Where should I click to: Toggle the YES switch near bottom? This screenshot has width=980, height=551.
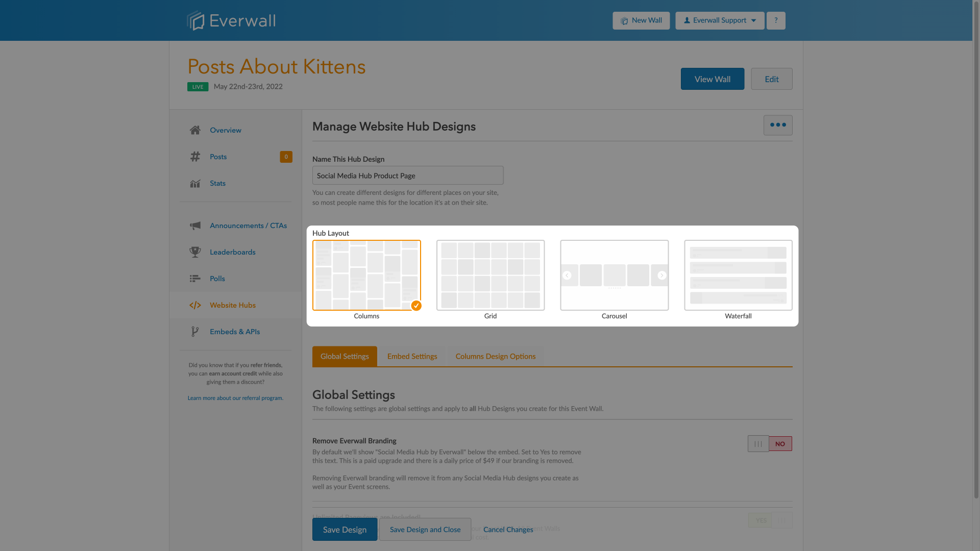(770, 520)
